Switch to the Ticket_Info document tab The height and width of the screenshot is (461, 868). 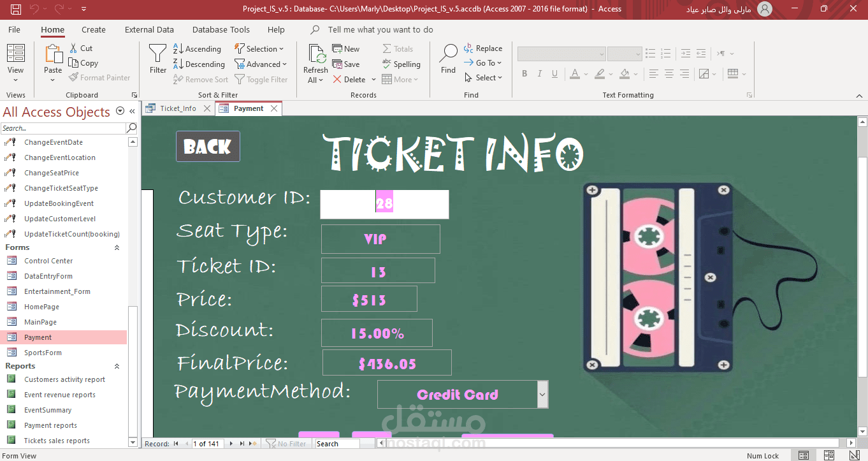(x=178, y=108)
